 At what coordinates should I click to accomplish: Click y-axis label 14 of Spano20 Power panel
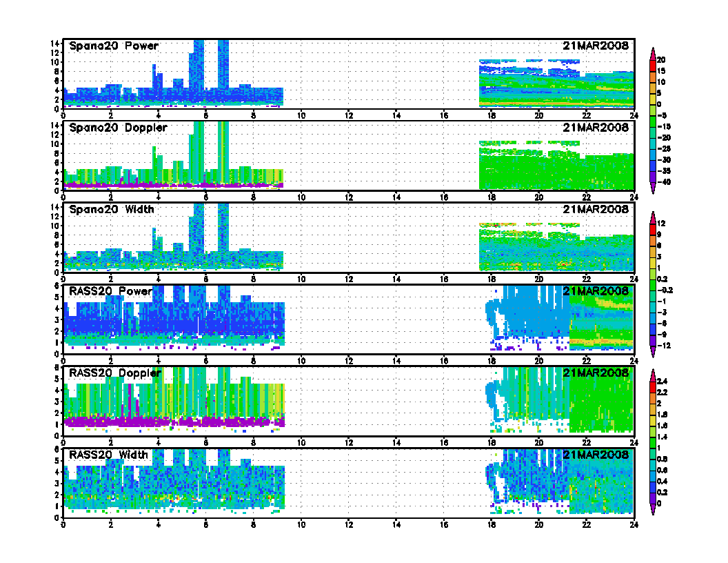pos(54,43)
